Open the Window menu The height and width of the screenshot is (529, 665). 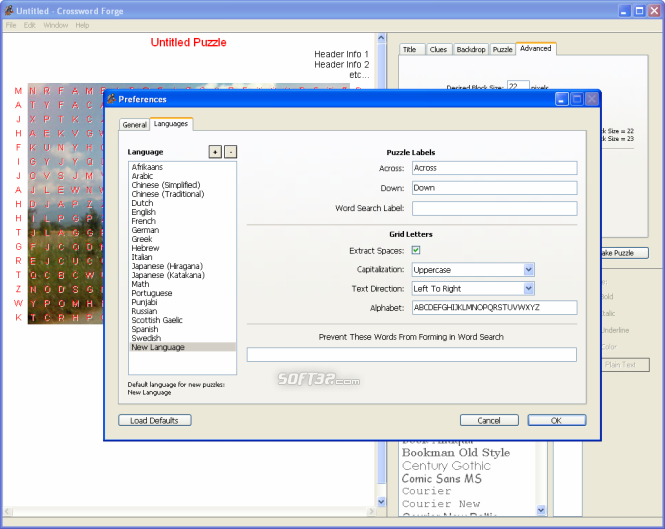click(56, 25)
